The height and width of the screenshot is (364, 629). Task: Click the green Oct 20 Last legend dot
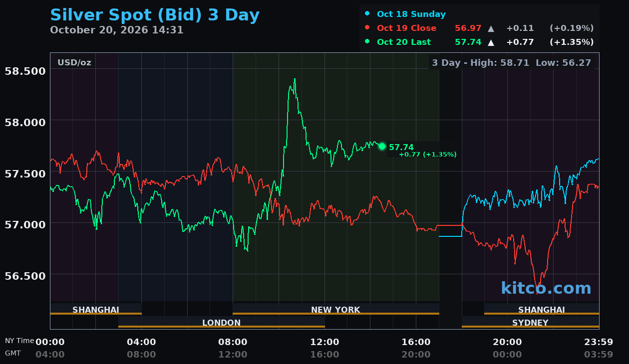tap(367, 42)
